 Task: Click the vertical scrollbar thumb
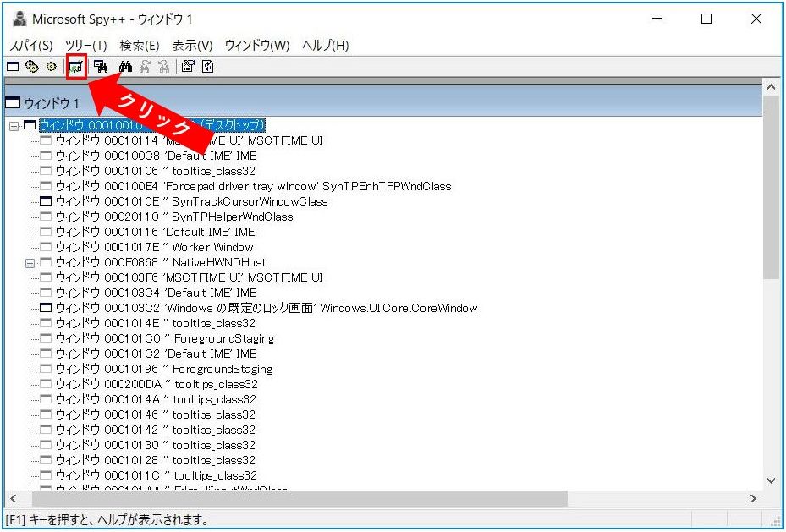772,187
